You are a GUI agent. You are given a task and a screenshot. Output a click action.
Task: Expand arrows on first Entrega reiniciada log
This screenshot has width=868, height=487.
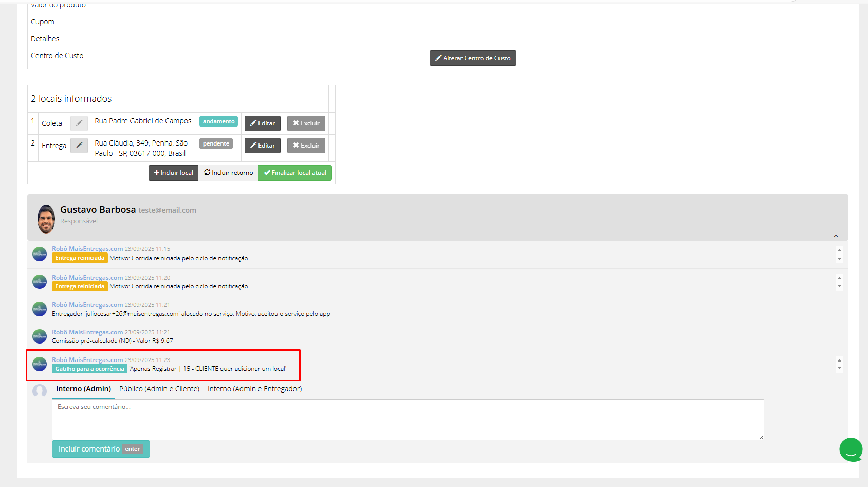click(x=839, y=255)
